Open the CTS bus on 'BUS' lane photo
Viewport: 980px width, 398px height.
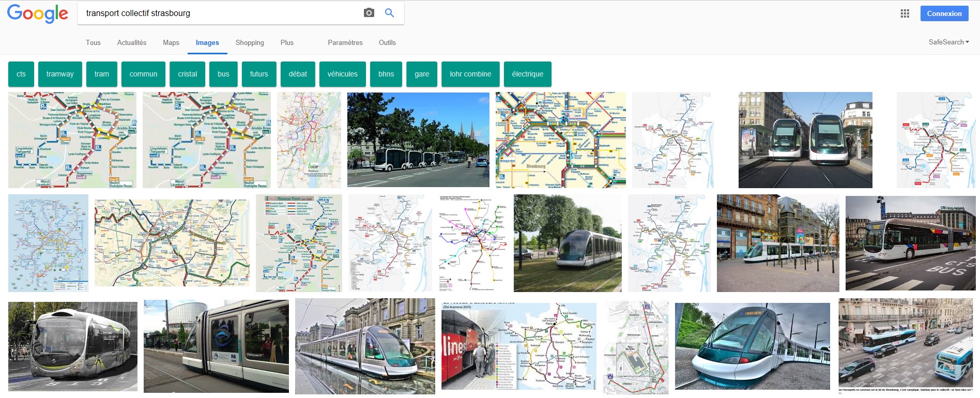(x=911, y=243)
